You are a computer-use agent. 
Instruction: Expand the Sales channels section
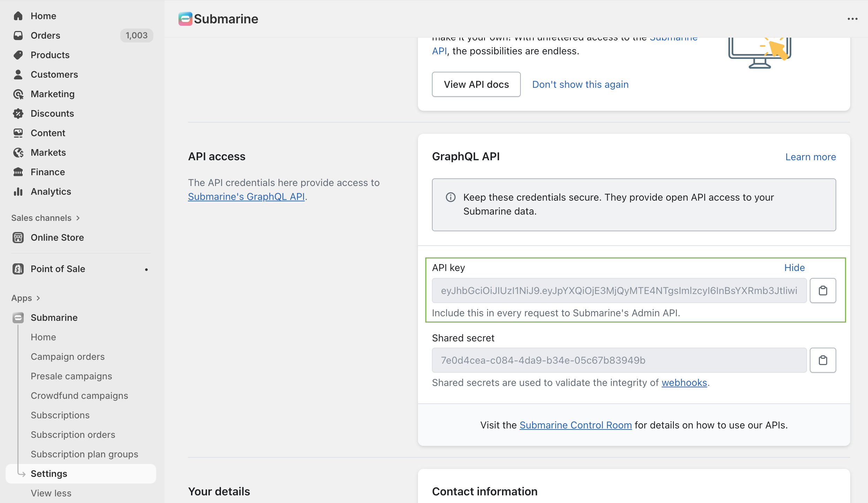tap(45, 218)
